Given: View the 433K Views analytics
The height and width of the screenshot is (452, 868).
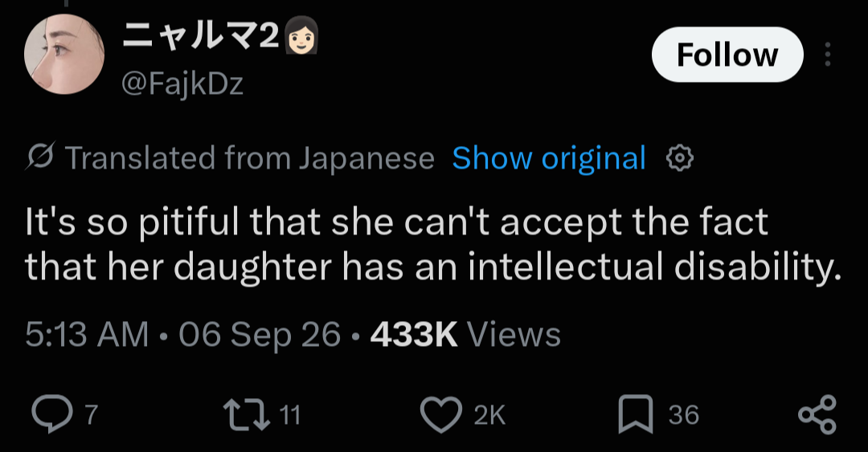Looking at the screenshot, I should pyautogui.click(x=465, y=335).
